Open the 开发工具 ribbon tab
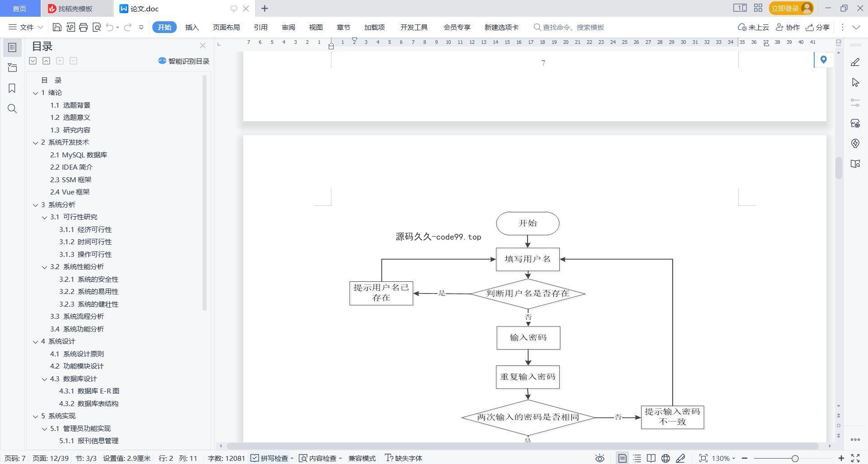Viewport: 868px width, 464px height. [x=414, y=27]
